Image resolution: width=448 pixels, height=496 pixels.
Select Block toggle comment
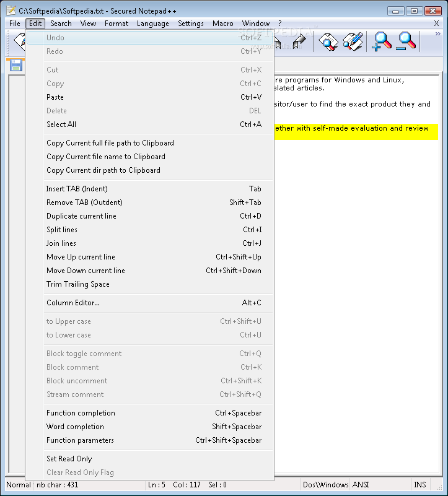[x=149, y=354]
